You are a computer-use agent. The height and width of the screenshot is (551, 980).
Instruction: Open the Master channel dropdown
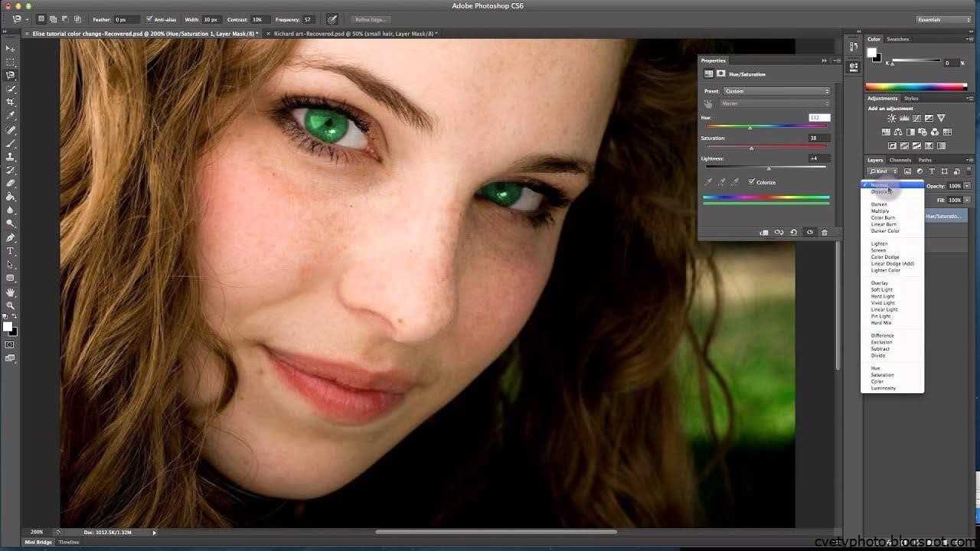774,103
